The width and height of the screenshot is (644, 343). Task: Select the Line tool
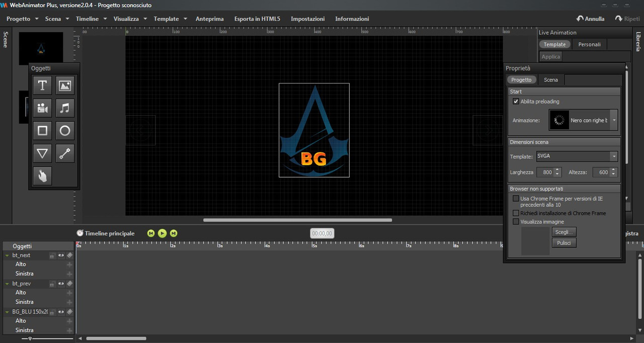point(65,153)
